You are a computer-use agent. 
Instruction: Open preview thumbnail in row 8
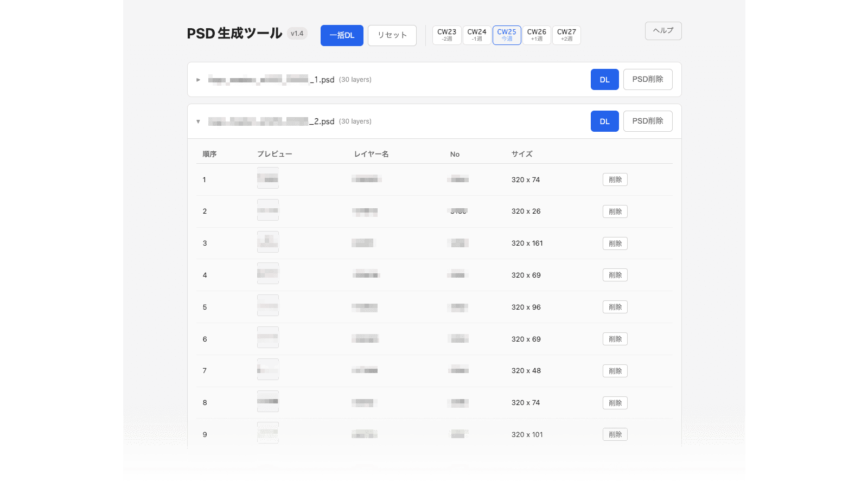pos(268,401)
